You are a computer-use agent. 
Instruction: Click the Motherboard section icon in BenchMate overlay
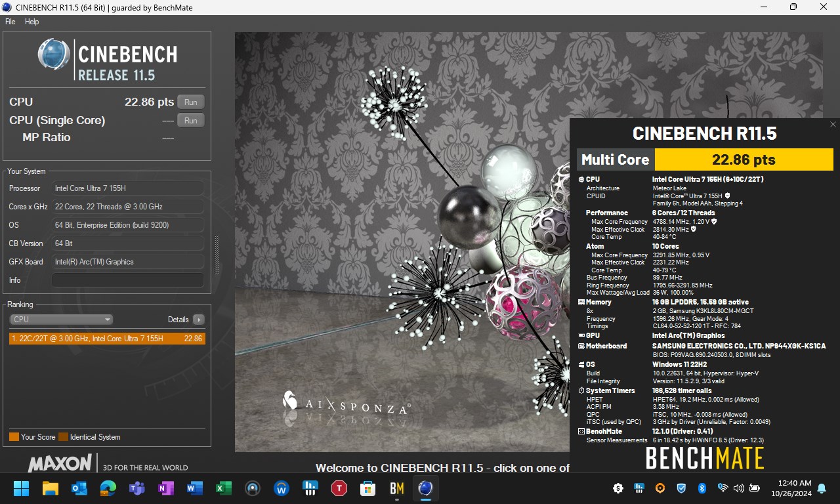tap(581, 346)
